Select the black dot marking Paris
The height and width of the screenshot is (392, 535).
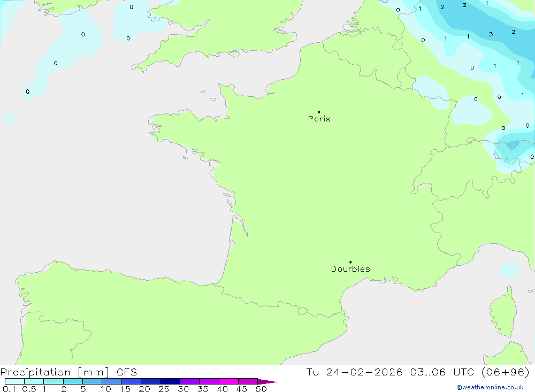[319, 112]
